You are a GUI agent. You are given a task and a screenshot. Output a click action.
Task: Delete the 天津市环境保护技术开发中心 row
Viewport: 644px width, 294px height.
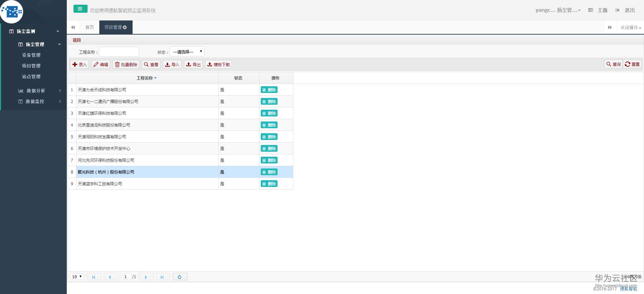(269, 149)
